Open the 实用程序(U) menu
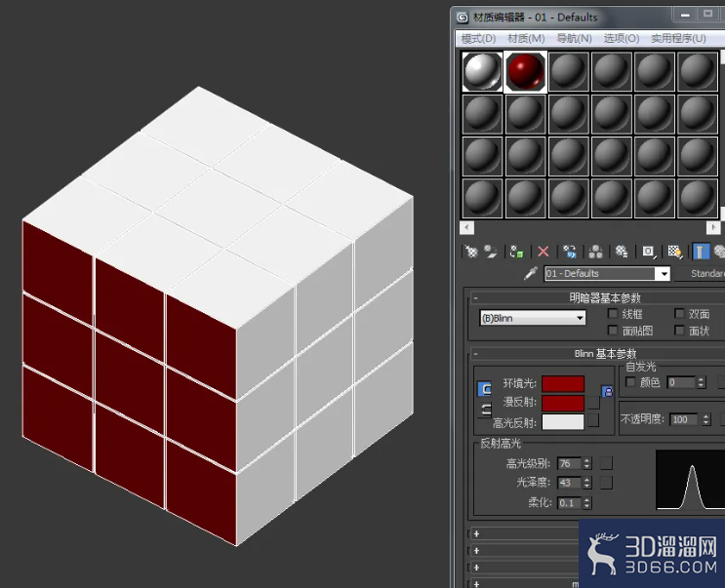 (678, 38)
